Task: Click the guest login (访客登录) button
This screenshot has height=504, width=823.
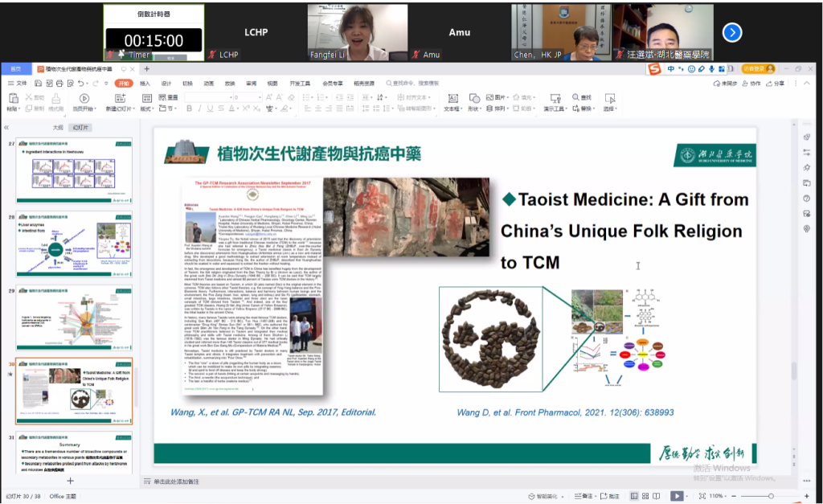Action: (x=758, y=69)
